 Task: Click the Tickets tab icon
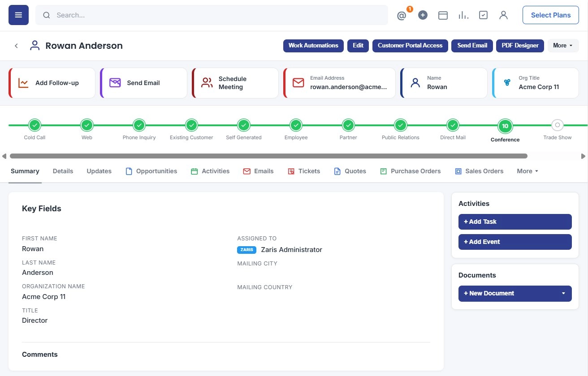291,171
